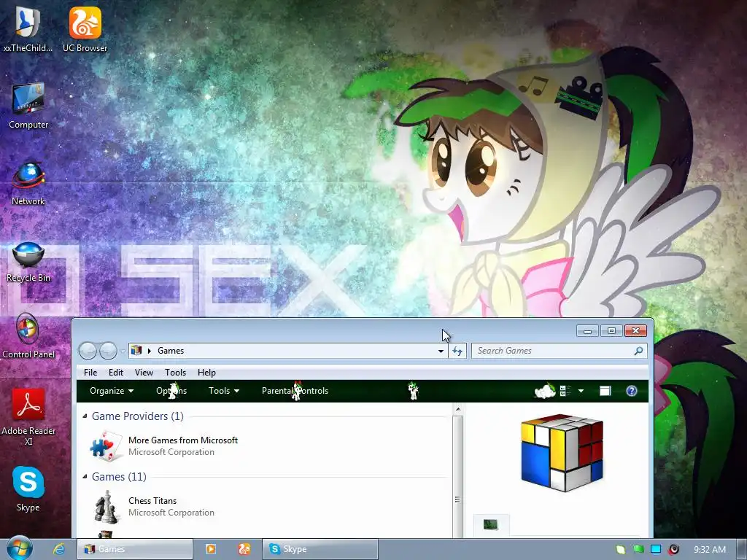This screenshot has height=560, width=747.
Task: Select the Chess Titans entry text
Action: pyautogui.click(x=152, y=501)
